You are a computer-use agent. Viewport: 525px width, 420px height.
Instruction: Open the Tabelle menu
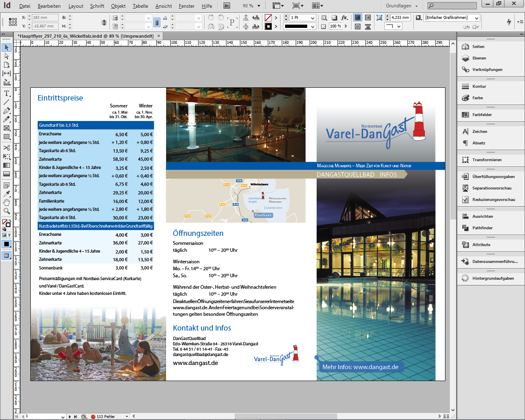[x=140, y=6]
